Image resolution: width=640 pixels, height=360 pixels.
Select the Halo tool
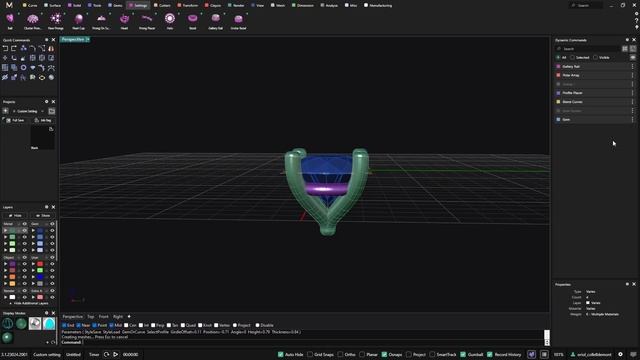coord(170,21)
